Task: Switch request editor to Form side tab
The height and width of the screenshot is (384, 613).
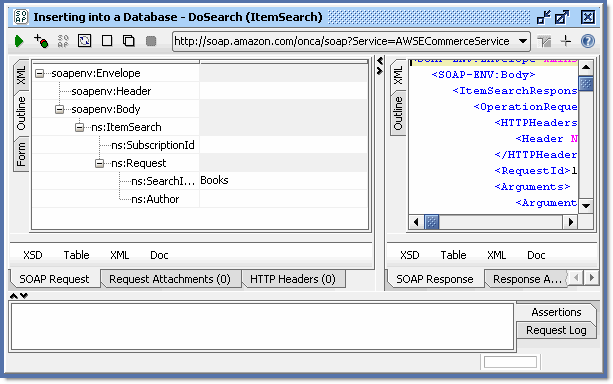Action: pyautogui.click(x=21, y=154)
